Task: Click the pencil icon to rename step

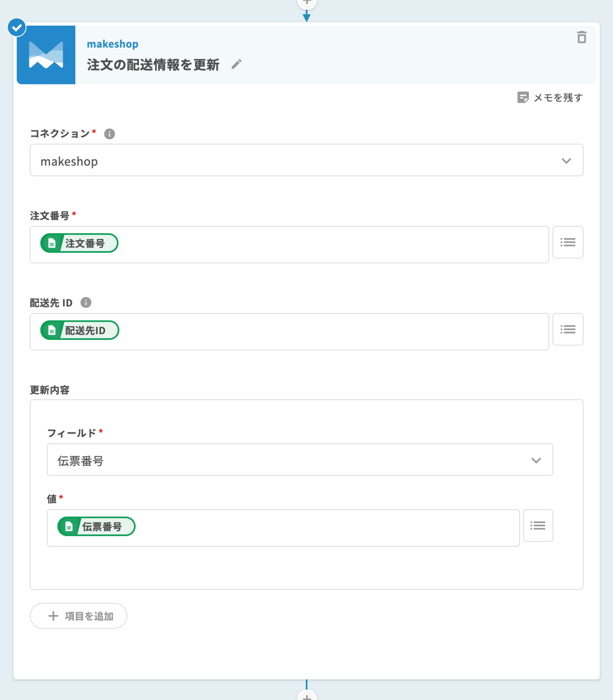Action: (x=236, y=64)
